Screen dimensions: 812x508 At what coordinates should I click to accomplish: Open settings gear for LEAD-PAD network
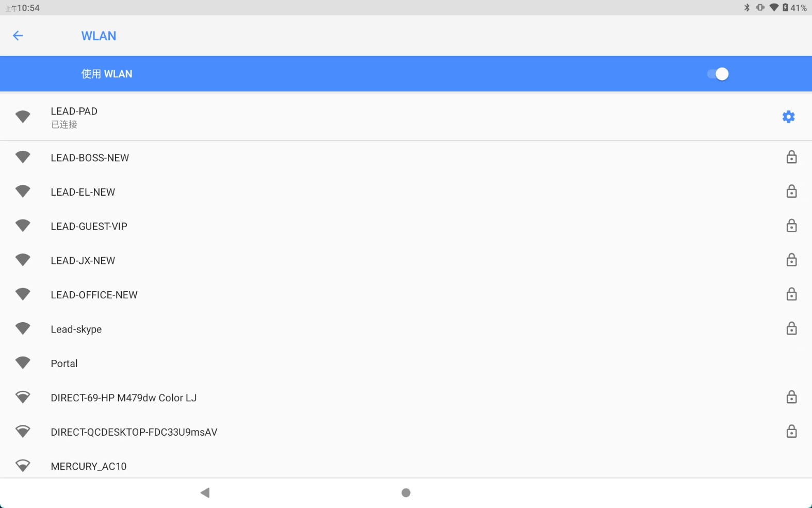[788, 117]
